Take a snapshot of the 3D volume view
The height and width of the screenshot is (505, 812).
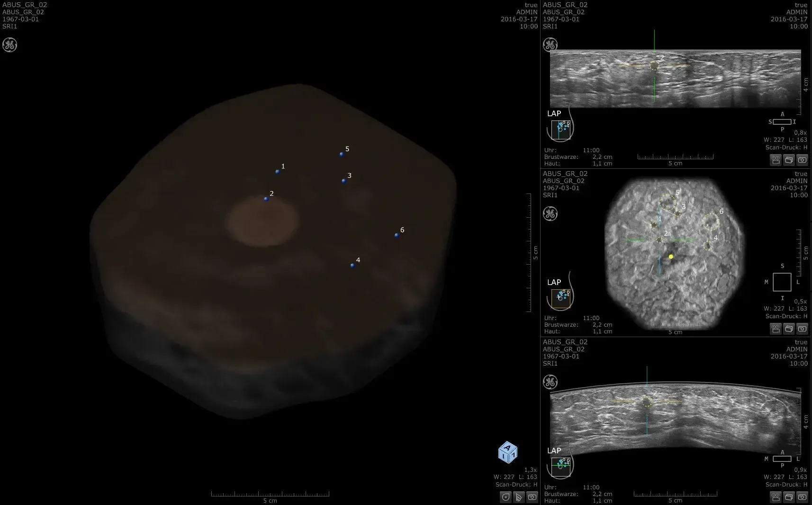[x=532, y=497]
